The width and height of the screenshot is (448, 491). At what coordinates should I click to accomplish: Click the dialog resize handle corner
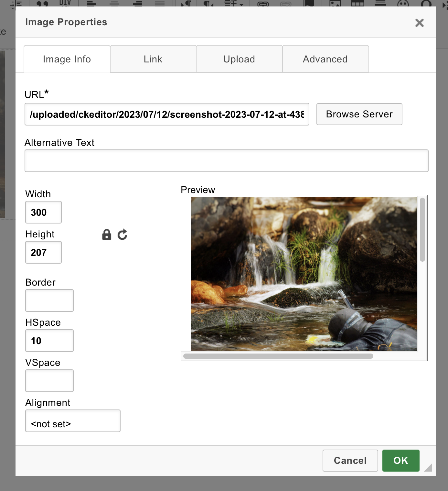[x=428, y=467]
